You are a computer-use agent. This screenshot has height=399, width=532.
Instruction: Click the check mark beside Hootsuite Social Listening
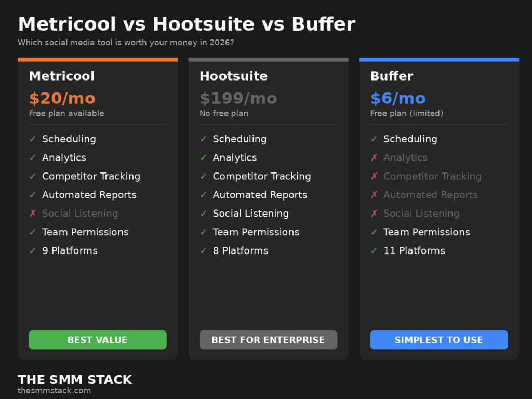tap(204, 214)
